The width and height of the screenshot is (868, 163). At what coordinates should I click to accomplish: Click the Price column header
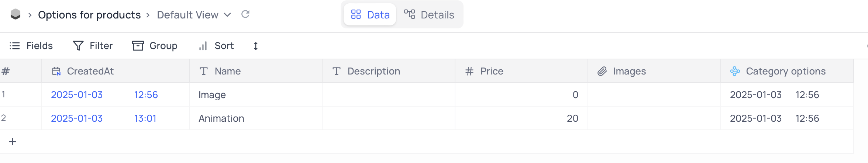(492, 71)
